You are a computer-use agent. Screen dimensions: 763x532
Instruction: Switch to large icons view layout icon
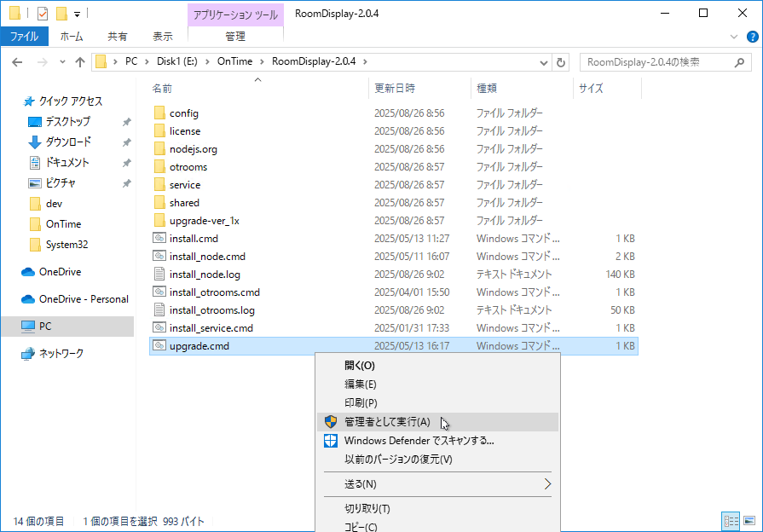pos(749,521)
